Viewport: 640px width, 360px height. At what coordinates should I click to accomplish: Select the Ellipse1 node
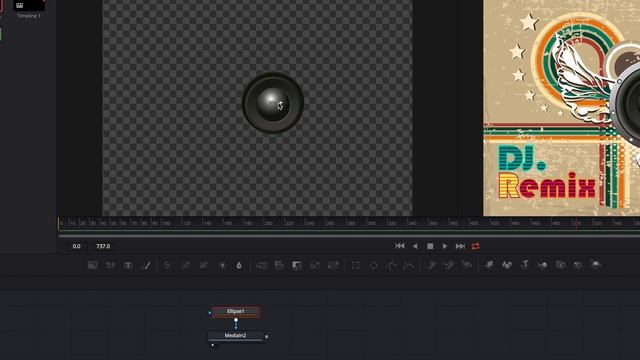(x=236, y=312)
